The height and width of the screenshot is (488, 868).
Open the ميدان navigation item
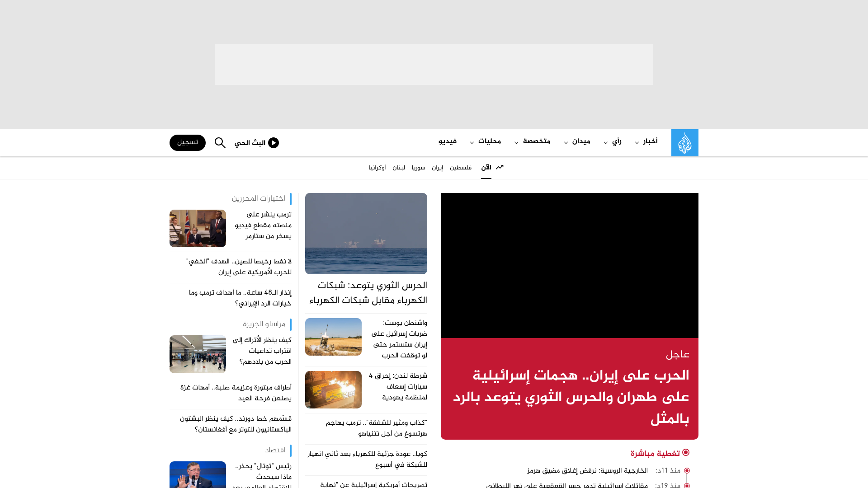point(581,142)
